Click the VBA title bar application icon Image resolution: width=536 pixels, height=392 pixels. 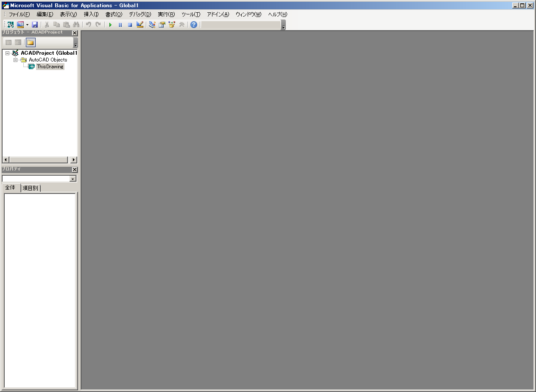click(x=6, y=5)
